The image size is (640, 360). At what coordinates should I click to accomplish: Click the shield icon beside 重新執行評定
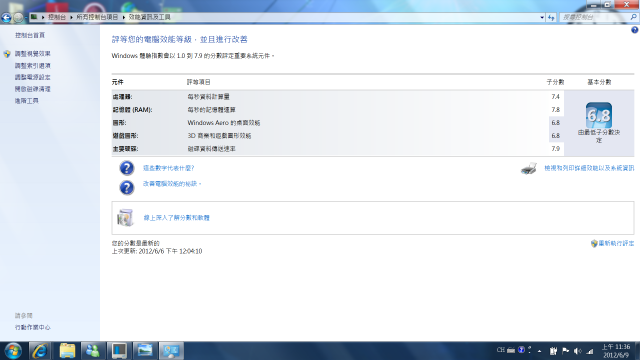point(594,244)
